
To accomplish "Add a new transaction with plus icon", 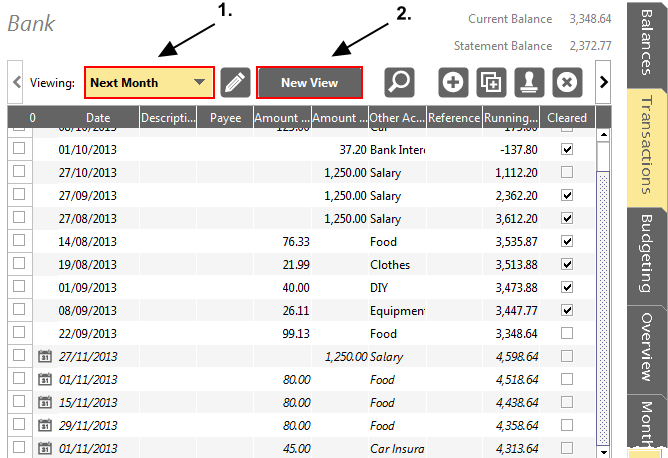I will tap(453, 82).
